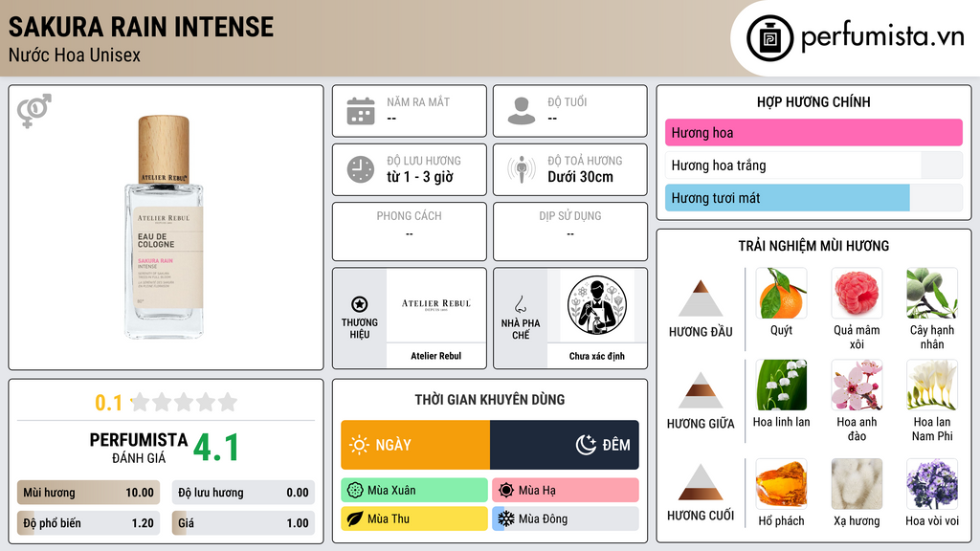Image resolution: width=980 pixels, height=551 pixels.
Task: Click the 'Dưới 30cm' sillage value
Action: point(581,177)
